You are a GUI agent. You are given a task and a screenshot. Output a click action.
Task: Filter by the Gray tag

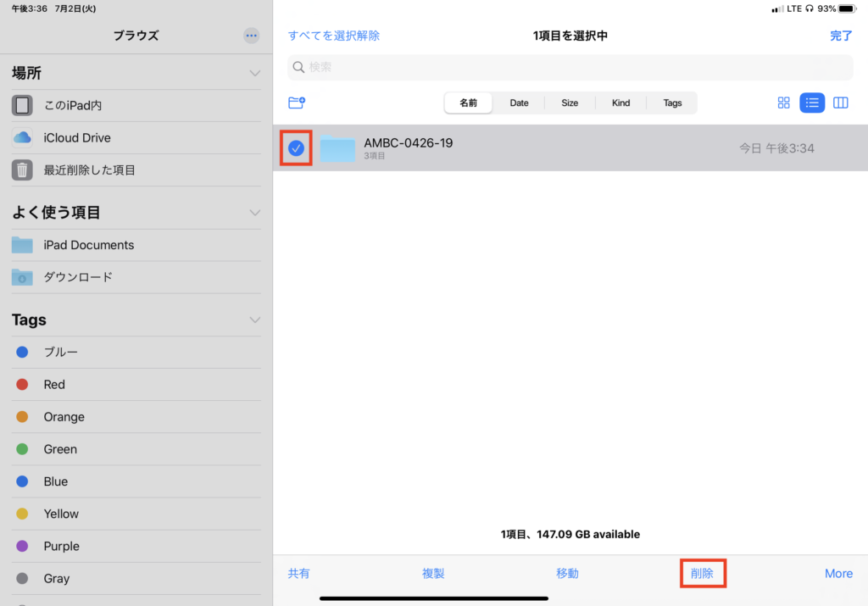point(136,578)
